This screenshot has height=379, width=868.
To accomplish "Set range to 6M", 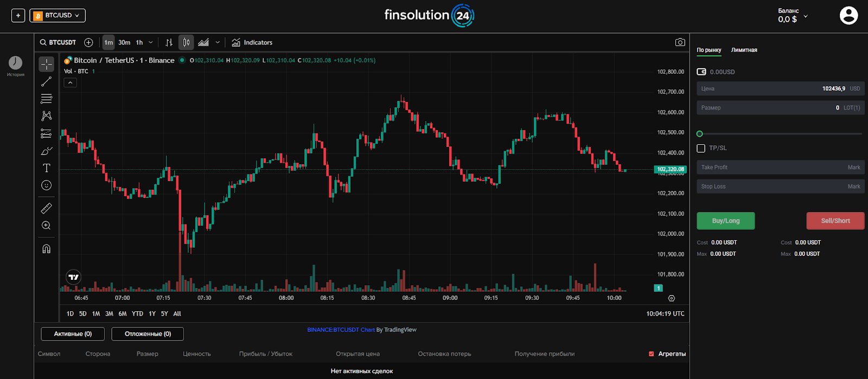I will click(123, 313).
